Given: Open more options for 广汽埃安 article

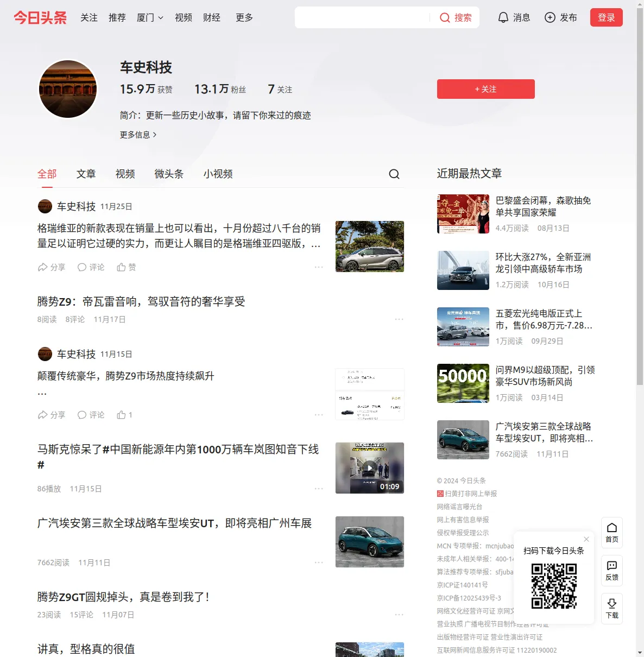Looking at the screenshot, I should pyautogui.click(x=319, y=563).
